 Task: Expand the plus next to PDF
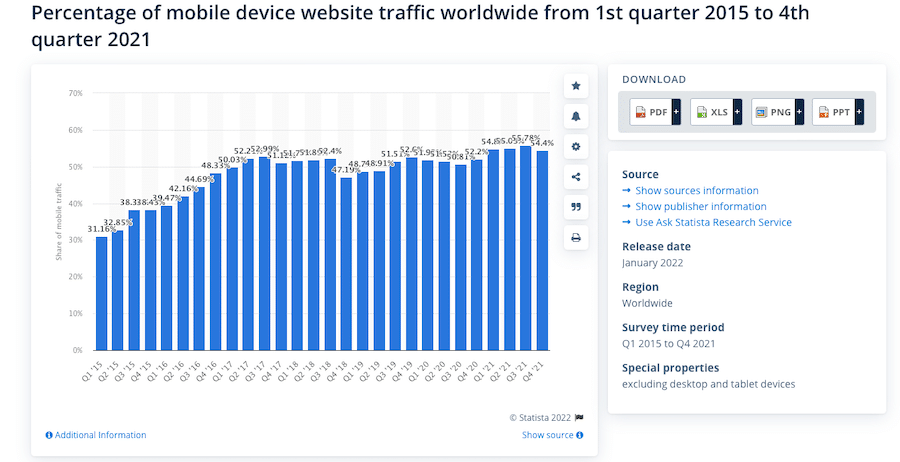(676, 112)
